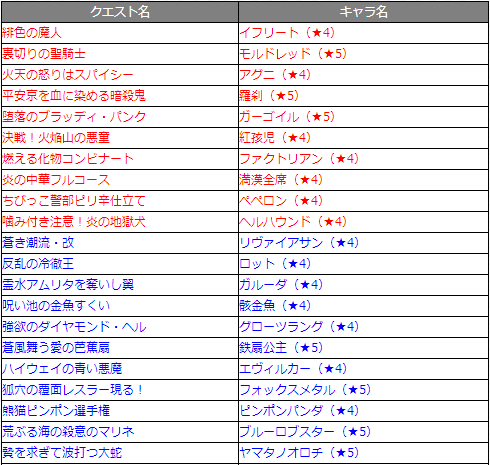
Task: Select character イフリート（★4）
Action: click(x=287, y=33)
